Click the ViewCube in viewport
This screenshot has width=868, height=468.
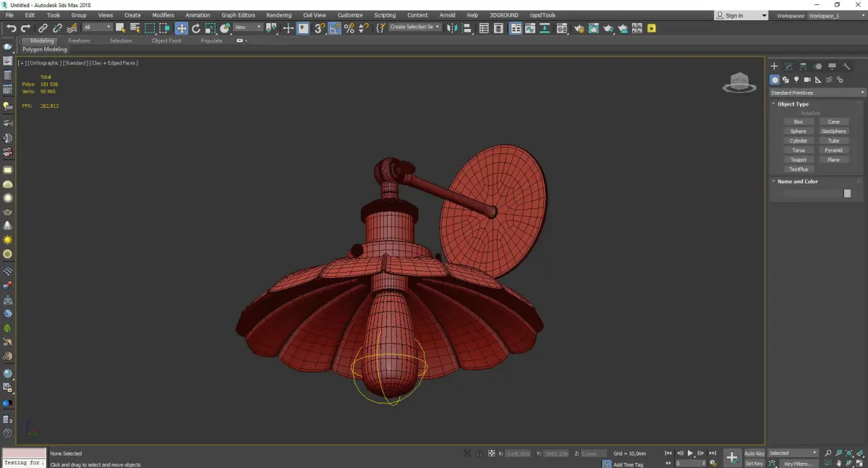(x=739, y=82)
